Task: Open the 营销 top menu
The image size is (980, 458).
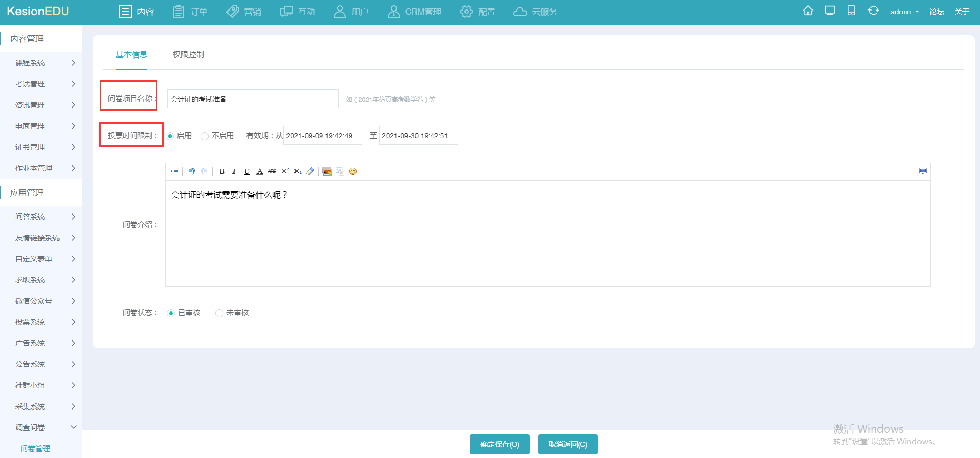Action: [x=244, y=12]
